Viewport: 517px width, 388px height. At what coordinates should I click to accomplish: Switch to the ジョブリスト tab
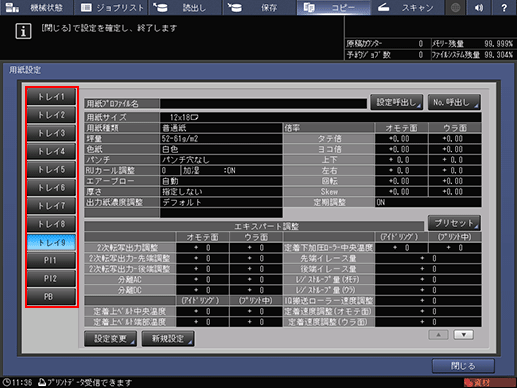(x=112, y=7)
